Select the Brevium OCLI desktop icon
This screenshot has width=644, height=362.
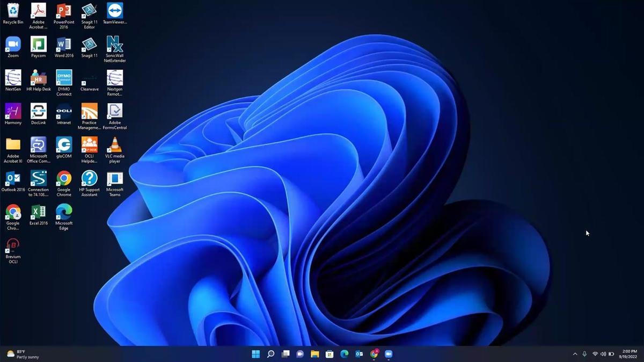pos(13,245)
